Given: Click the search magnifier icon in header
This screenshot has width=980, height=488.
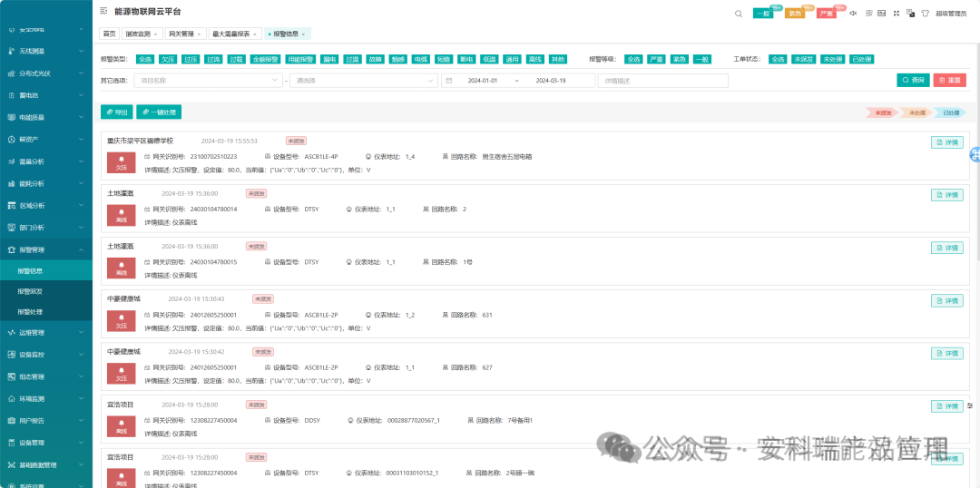Looking at the screenshot, I should pos(740,14).
